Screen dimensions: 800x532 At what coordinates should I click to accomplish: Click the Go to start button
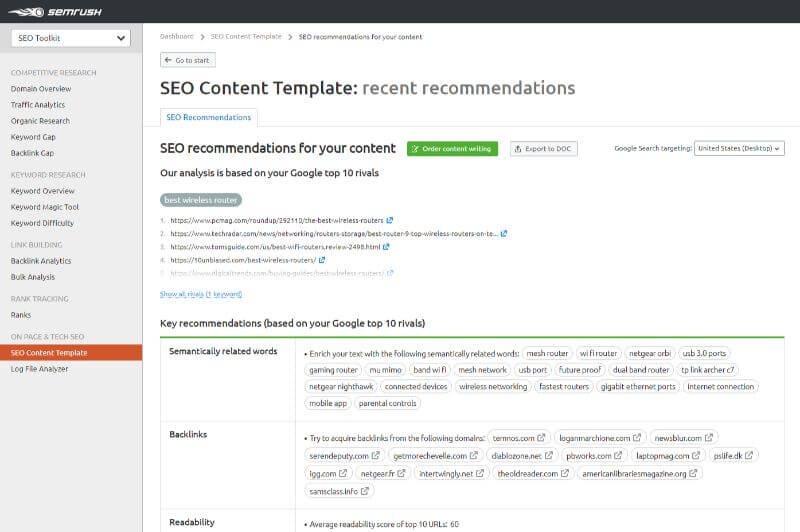(188, 60)
